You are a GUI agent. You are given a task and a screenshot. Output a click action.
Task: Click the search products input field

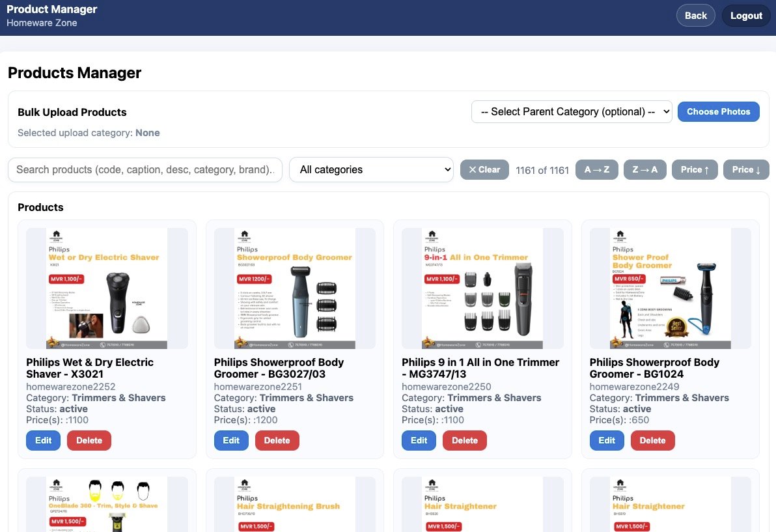click(x=145, y=169)
